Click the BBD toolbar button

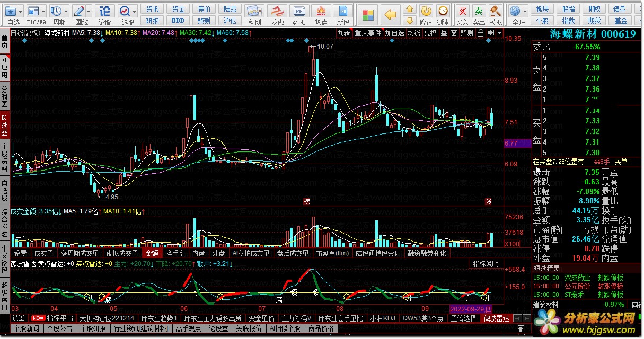[x=178, y=21]
